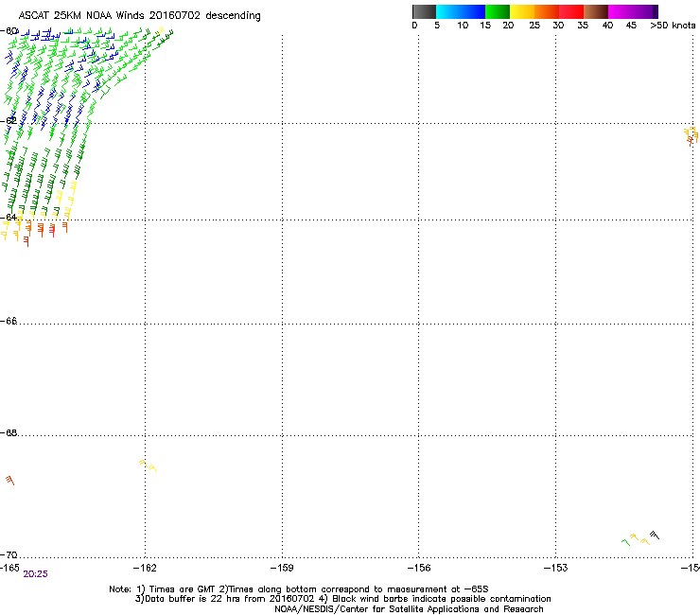Click the -62 latitude axis label

coord(9,120)
